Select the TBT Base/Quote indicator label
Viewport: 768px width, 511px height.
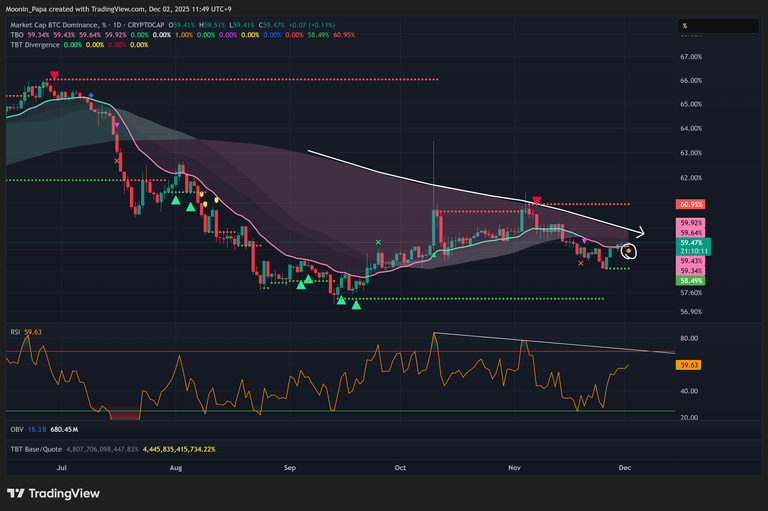(x=36, y=449)
